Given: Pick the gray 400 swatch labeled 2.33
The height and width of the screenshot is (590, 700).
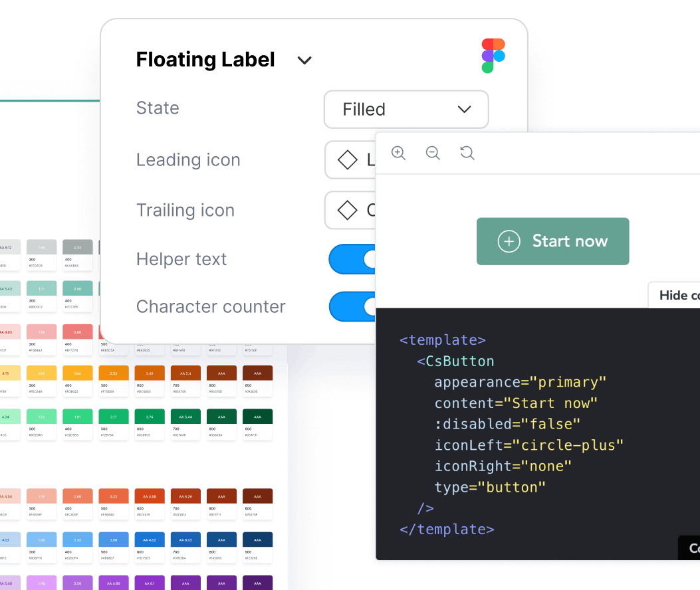Looking at the screenshot, I should click(78, 247).
